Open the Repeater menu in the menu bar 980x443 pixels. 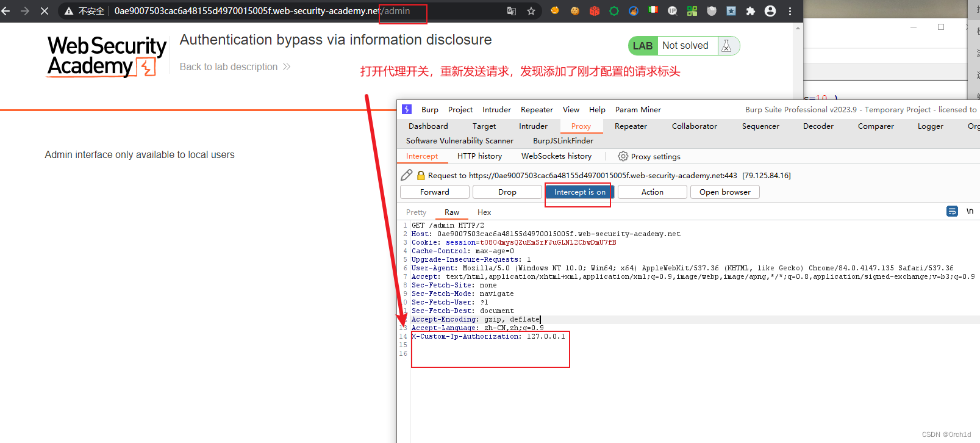point(537,110)
